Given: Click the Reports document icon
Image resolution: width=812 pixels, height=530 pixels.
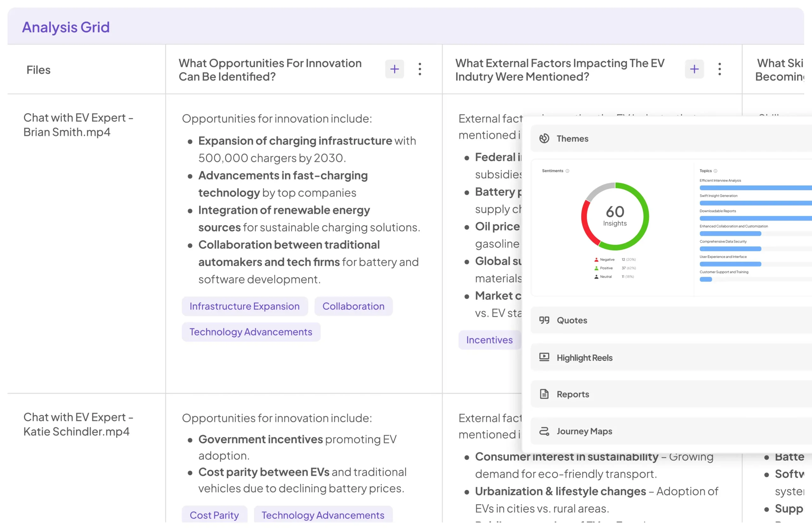Looking at the screenshot, I should pos(544,394).
